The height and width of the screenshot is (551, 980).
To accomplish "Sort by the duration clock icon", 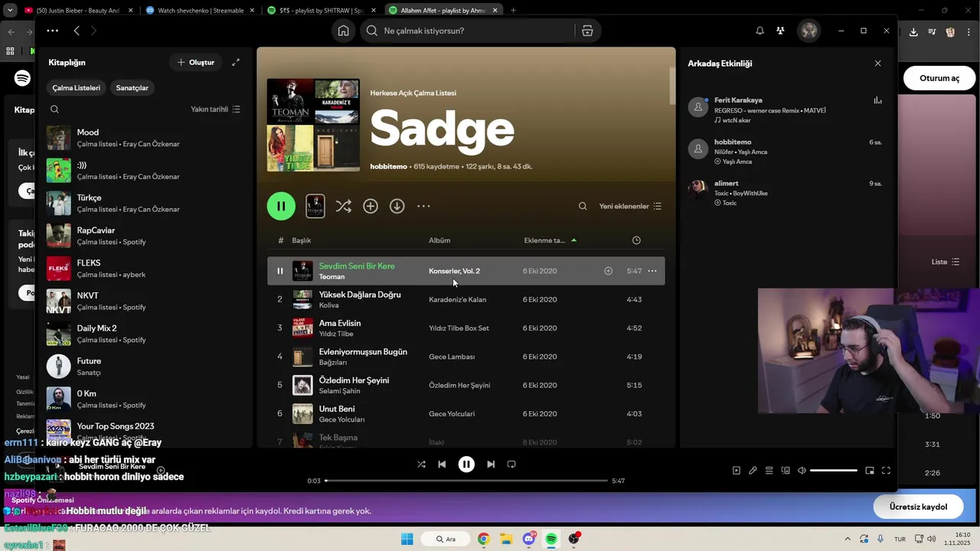I will pyautogui.click(x=636, y=240).
